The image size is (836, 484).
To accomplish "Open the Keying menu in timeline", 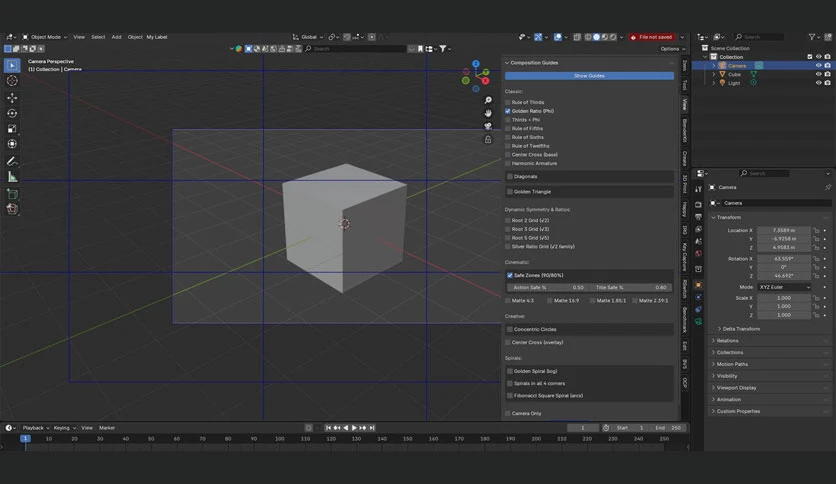I will [x=64, y=427].
